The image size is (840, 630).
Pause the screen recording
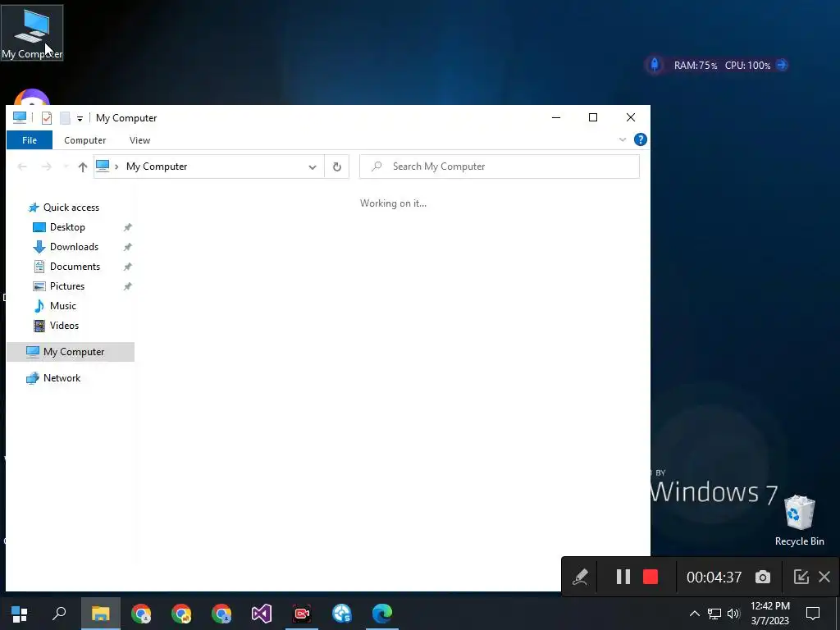coord(623,577)
